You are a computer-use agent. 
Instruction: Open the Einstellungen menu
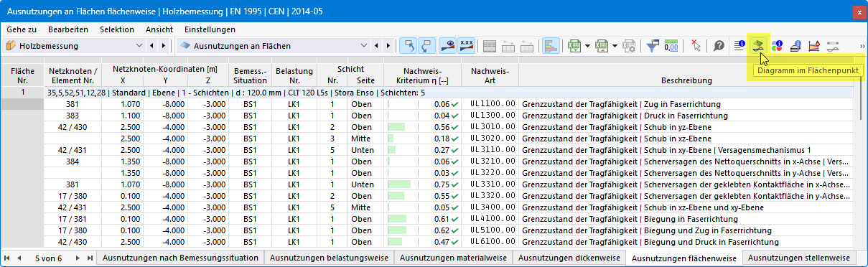[x=210, y=29]
